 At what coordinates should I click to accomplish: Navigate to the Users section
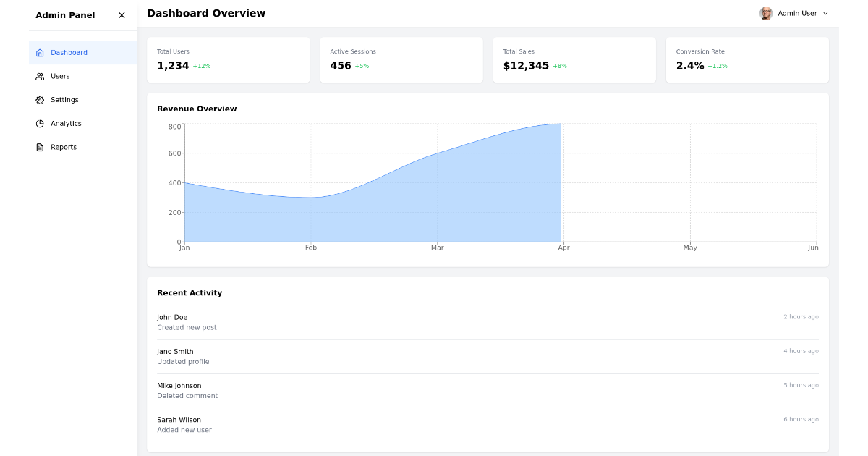[61, 76]
